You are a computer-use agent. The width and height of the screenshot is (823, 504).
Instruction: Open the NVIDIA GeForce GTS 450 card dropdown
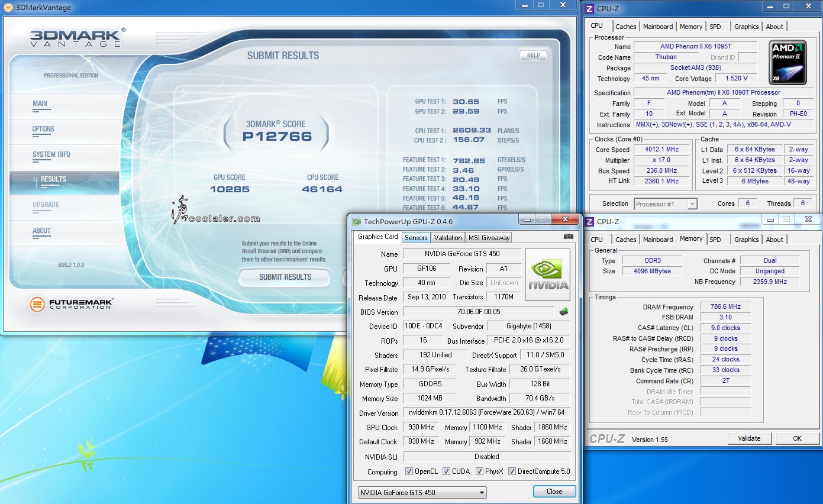[x=422, y=492]
